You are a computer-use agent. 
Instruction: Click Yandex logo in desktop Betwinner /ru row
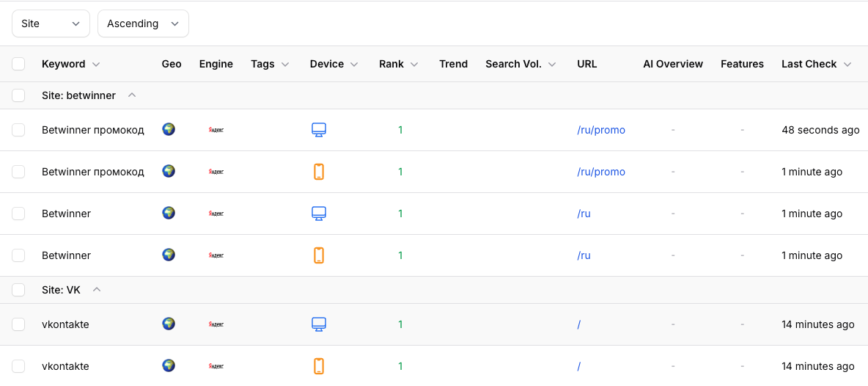[216, 214]
